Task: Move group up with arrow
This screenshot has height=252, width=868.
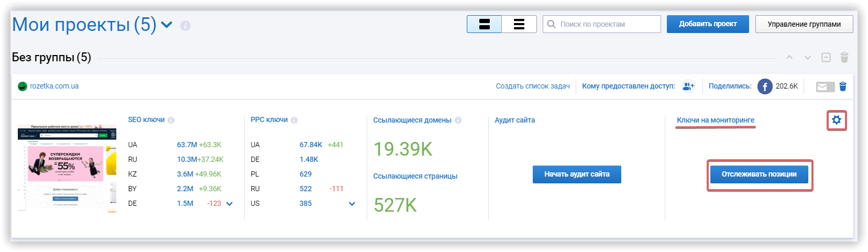Action: click(789, 58)
